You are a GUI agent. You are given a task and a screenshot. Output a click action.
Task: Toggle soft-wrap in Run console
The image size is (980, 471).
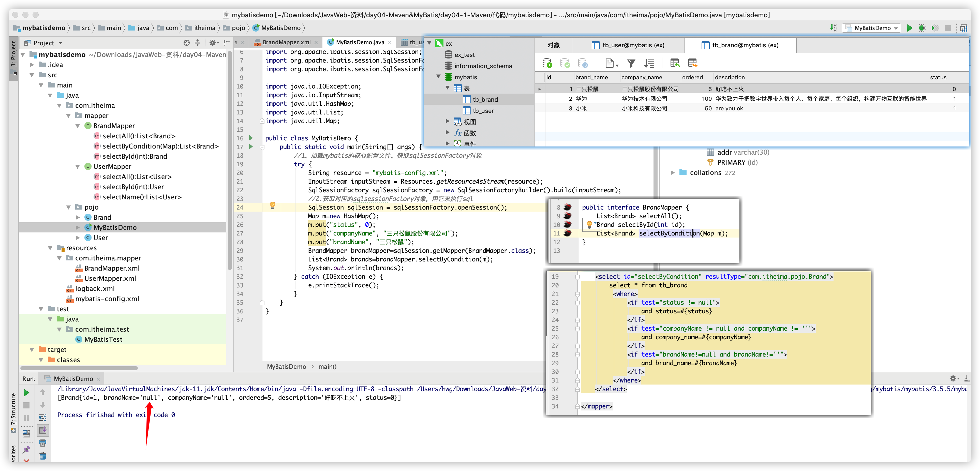(43, 418)
